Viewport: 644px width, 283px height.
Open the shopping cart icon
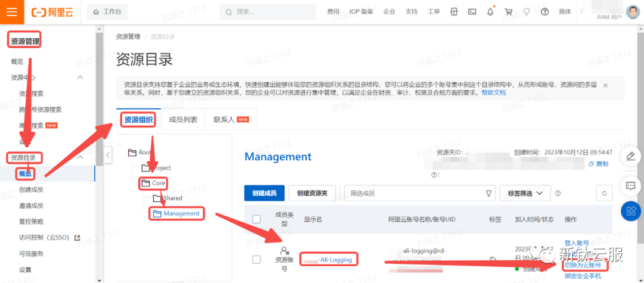[508, 12]
